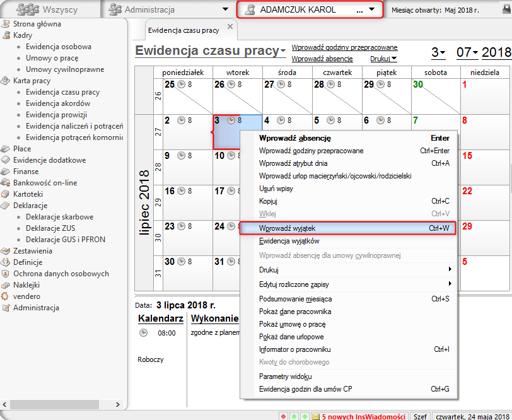The width and height of the screenshot is (512, 420).
Task: Click the Definicje sidebar icon
Action: 5,262
